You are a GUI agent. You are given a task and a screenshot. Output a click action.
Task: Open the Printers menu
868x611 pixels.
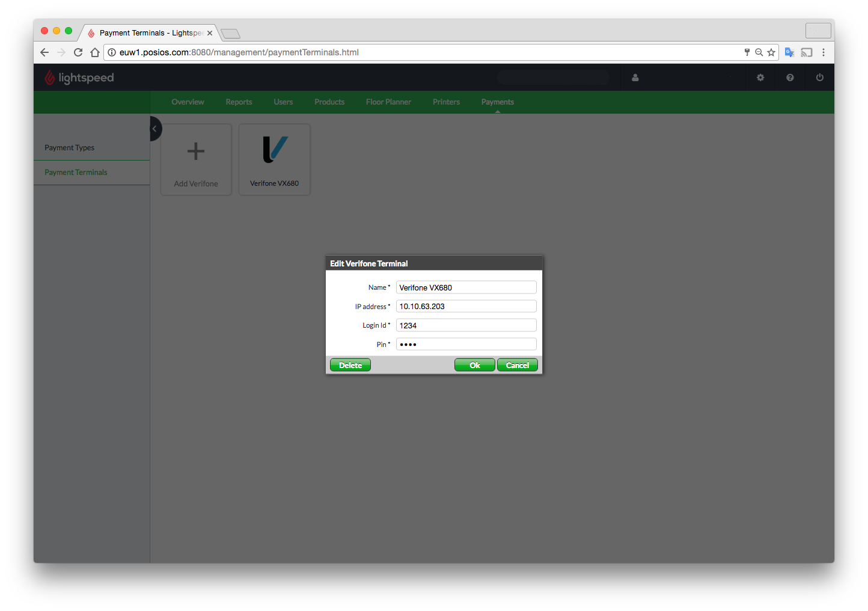(446, 102)
